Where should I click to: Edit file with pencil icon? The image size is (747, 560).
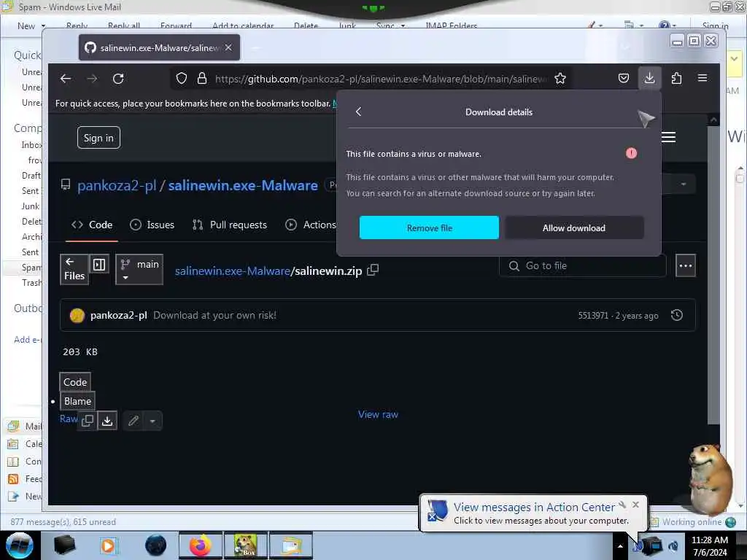[x=133, y=421]
